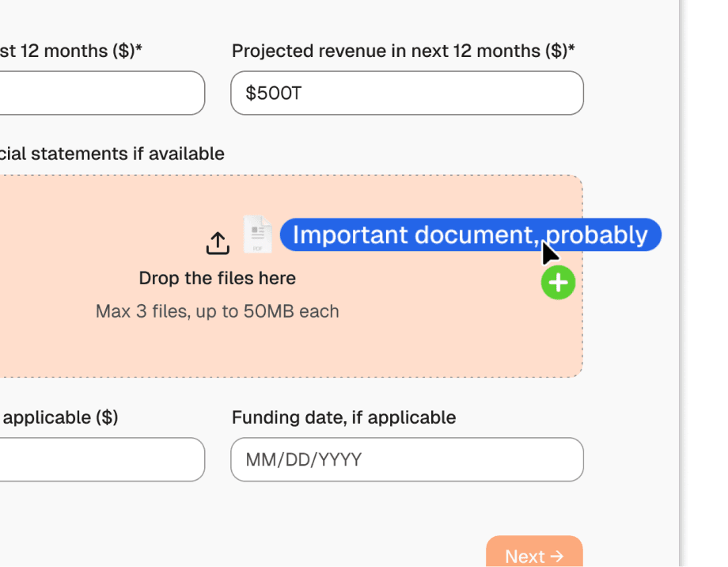Click the 'statements if available' field label
Viewport: 728px width, 567px height.
(x=111, y=154)
